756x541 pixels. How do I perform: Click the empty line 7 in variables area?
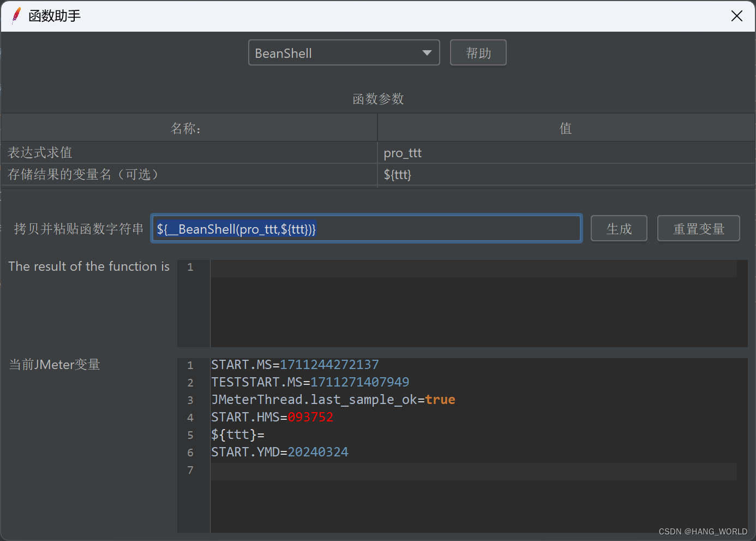pos(473,472)
